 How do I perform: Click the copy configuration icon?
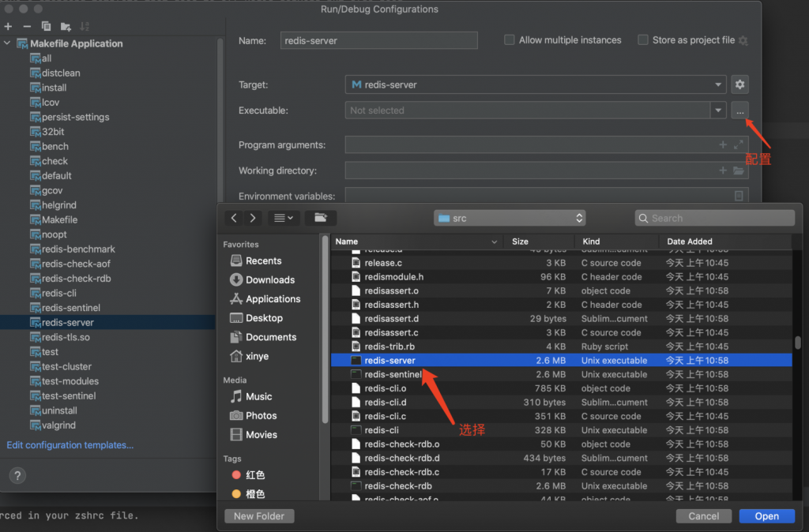pyautogui.click(x=46, y=26)
